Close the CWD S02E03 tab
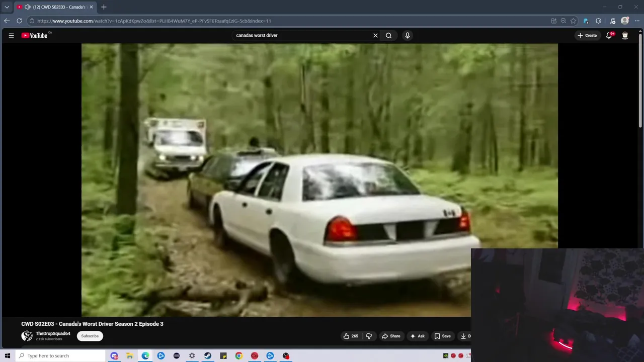 [x=92, y=7]
